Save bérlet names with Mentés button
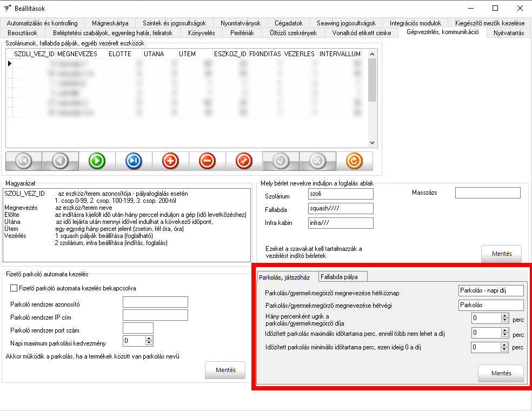 (x=502, y=254)
